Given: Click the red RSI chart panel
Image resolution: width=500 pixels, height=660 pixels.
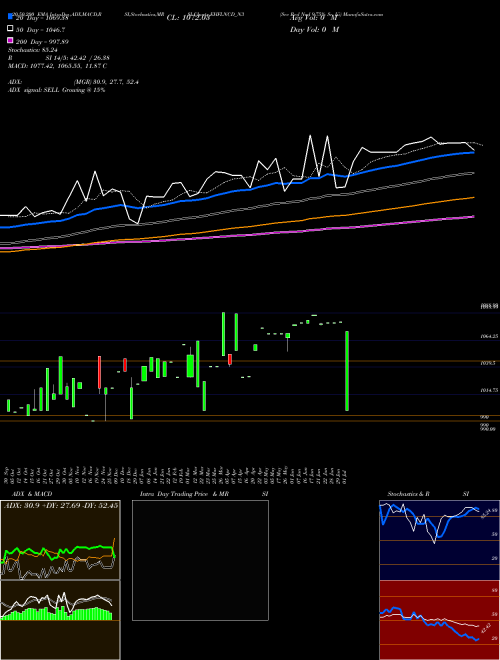Looking at the screenshot, I should pos(439,620).
